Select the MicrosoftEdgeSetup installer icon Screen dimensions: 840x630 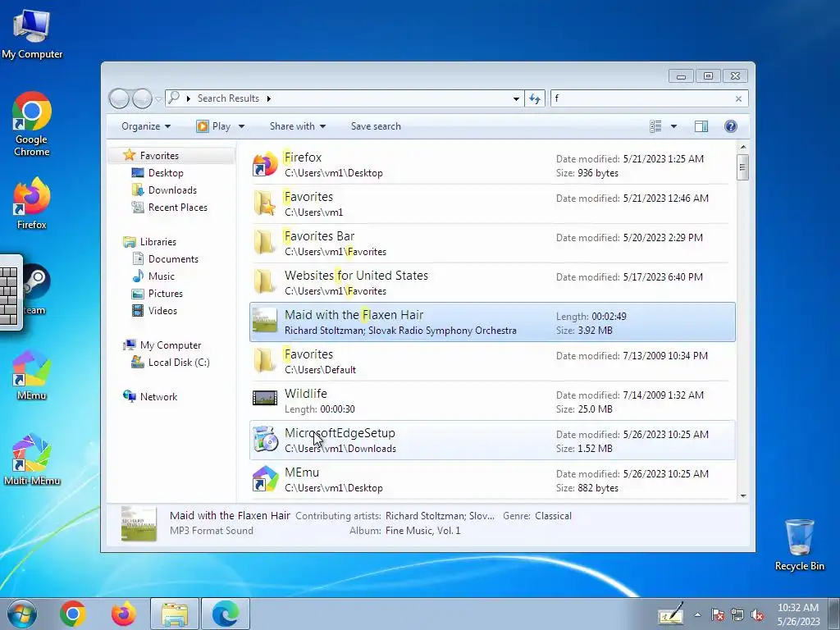coord(265,440)
